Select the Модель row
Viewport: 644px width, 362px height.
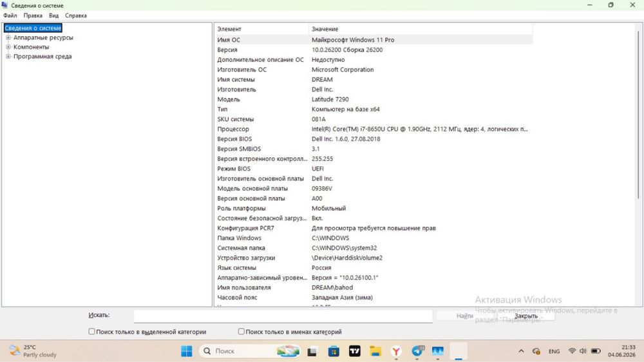[374, 99]
